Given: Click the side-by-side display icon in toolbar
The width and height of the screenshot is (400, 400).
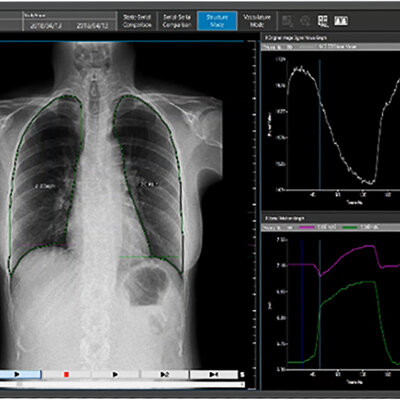Looking at the screenshot, I should [x=341, y=21].
